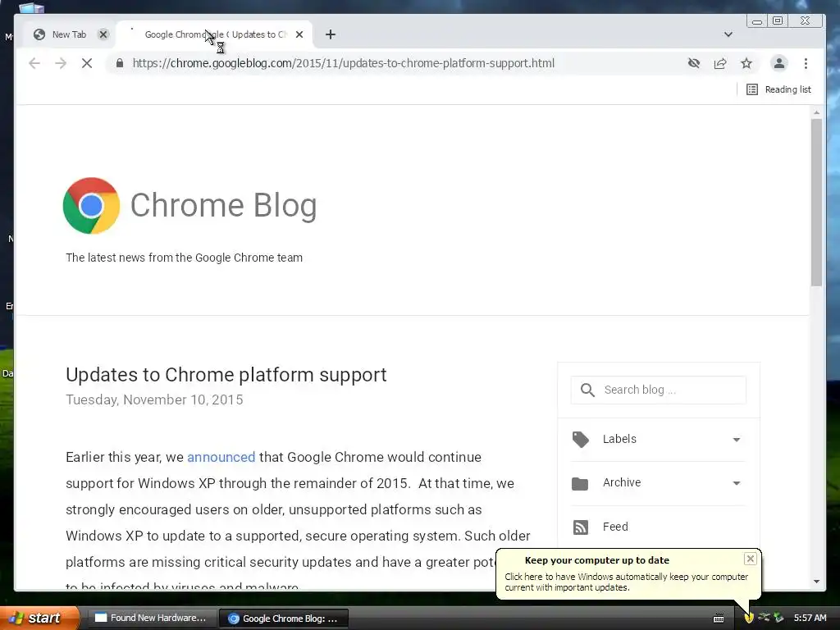This screenshot has height=630, width=840.
Task: Click the Labels tag icon
Action: coord(580,440)
